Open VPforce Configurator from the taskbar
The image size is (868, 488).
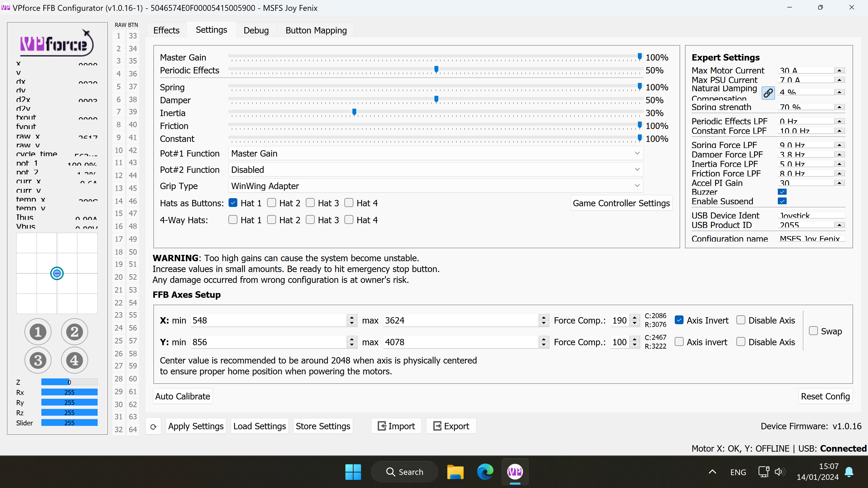point(514,472)
